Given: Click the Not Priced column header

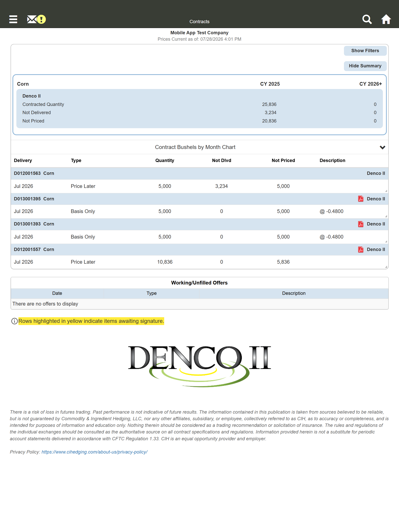Looking at the screenshot, I should (x=283, y=160).
